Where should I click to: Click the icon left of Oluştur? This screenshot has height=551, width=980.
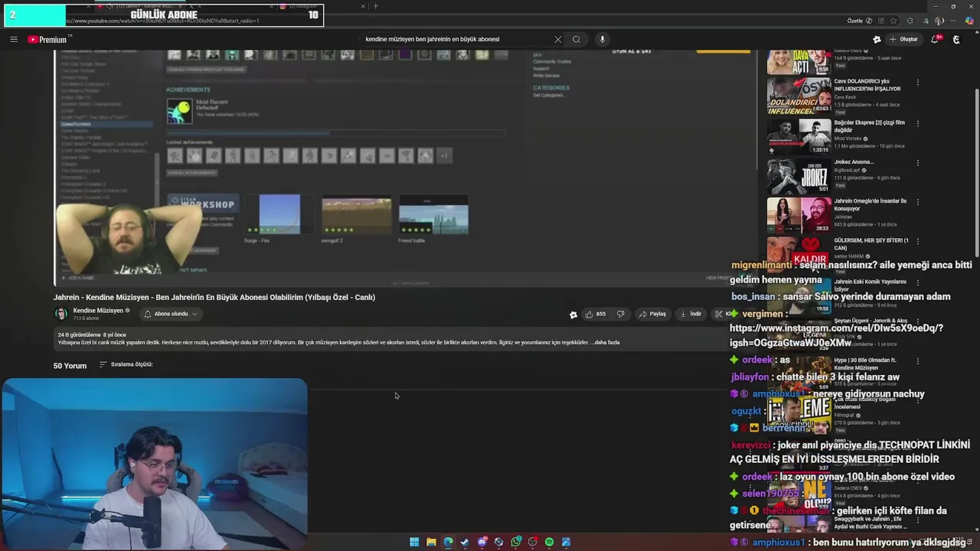[877, 39]
